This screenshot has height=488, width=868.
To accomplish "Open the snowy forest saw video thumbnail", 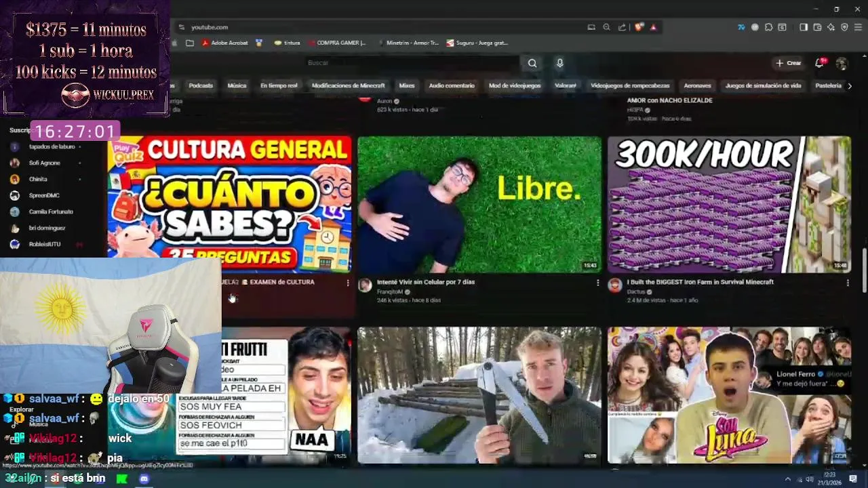I will (x=479, y=396).
